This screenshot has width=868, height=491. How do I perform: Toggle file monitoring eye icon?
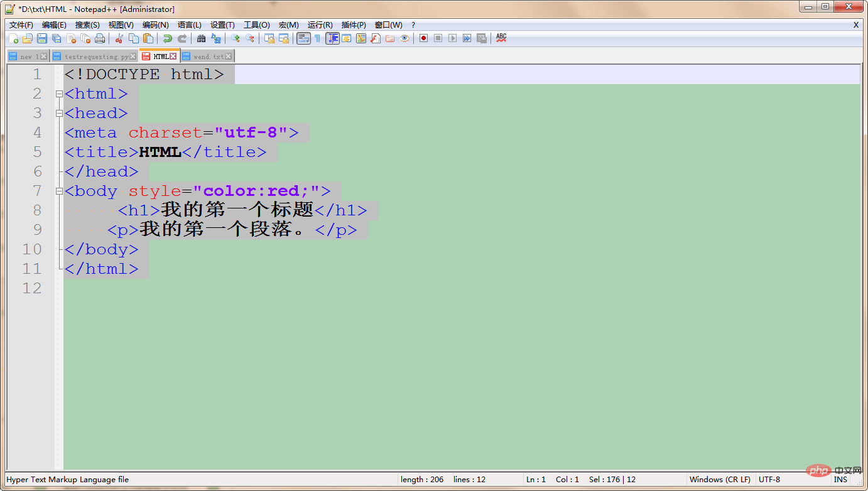tap(404, 38)
